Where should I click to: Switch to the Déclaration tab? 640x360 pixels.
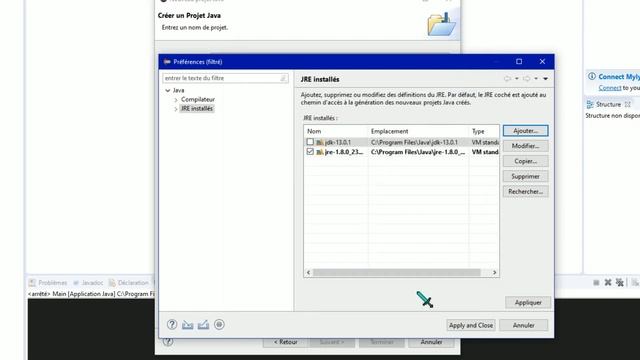click(x=129, y=282)
